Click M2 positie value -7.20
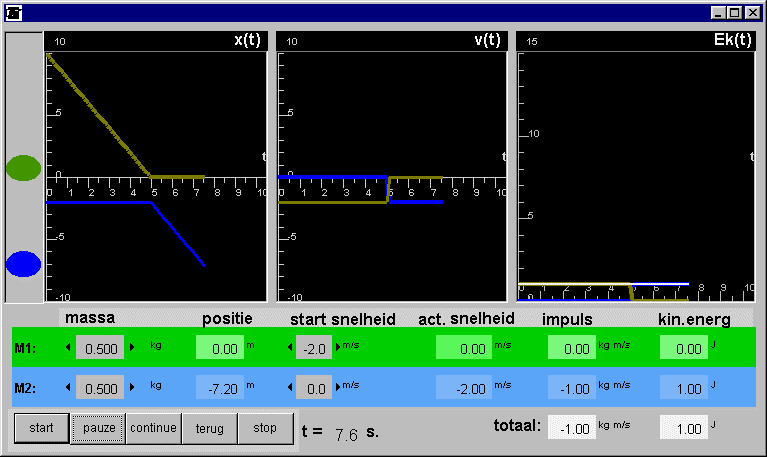 (x=220, y=387)
